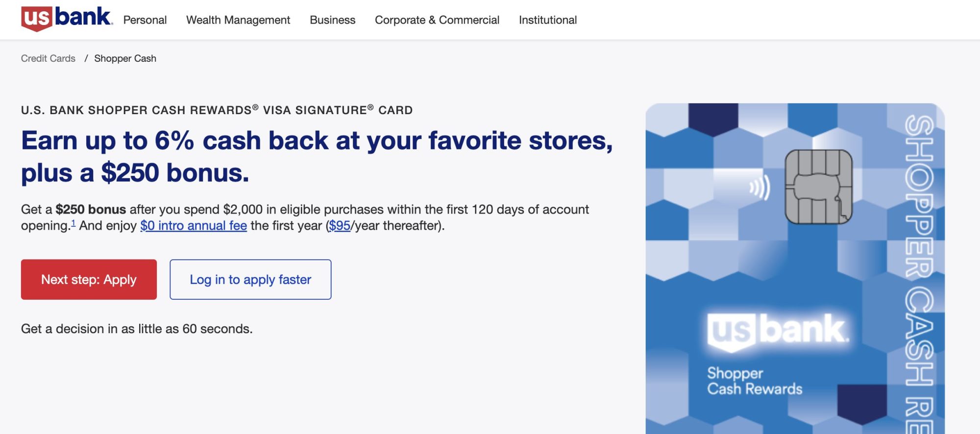
Task: Click the 'Get a decision' text line
Action: tap(137, 329)
